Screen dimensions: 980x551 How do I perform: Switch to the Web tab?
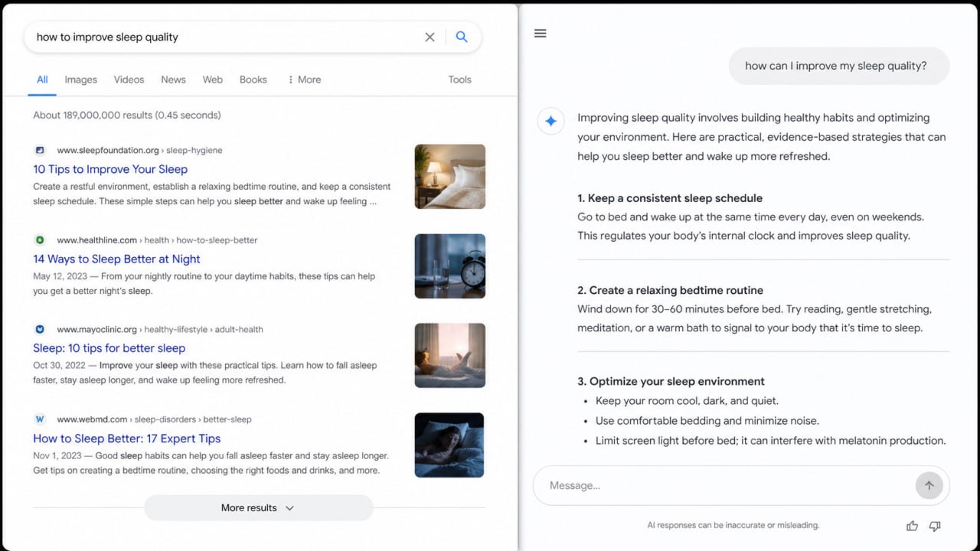pyautogui.click(x=213, y=80)
